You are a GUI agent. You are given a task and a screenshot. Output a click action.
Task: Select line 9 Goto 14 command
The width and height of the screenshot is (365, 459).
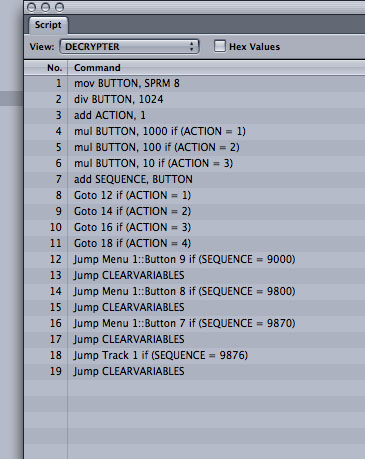point(195,211)
